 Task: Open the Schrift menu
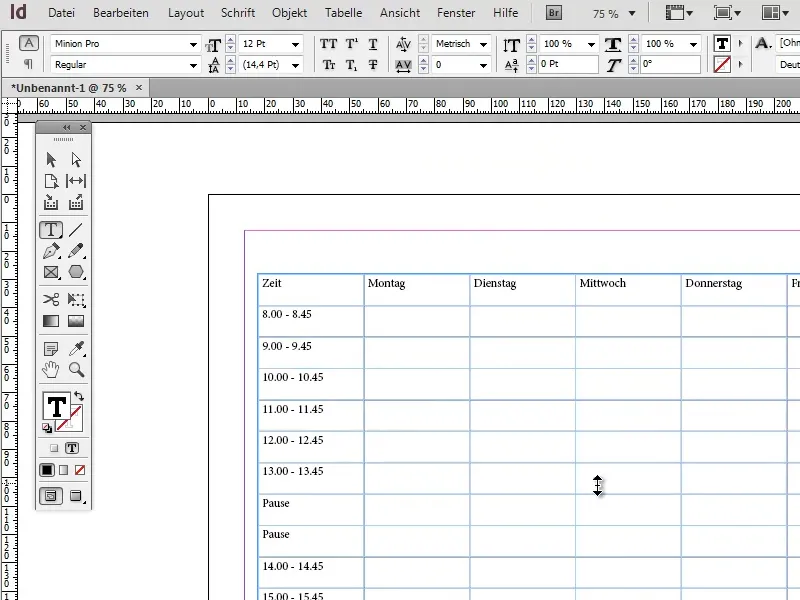click(x=238, y=13)
